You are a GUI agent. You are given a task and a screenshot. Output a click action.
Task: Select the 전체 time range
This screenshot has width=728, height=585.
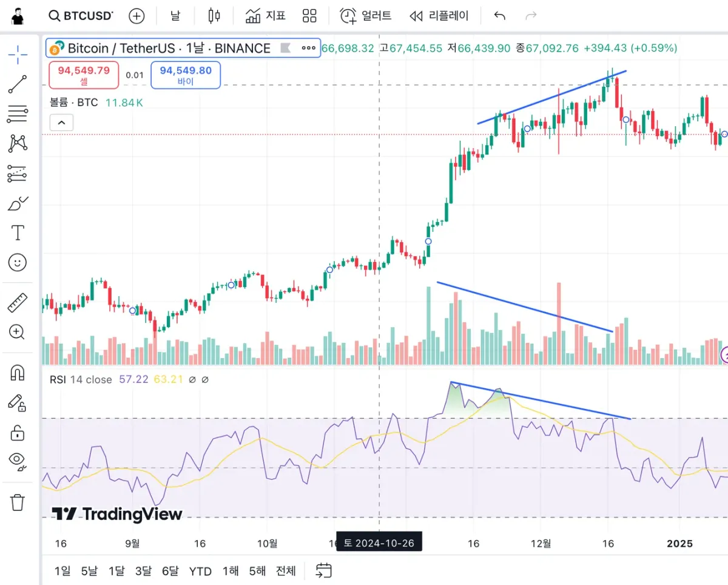[x=286, y=571]
